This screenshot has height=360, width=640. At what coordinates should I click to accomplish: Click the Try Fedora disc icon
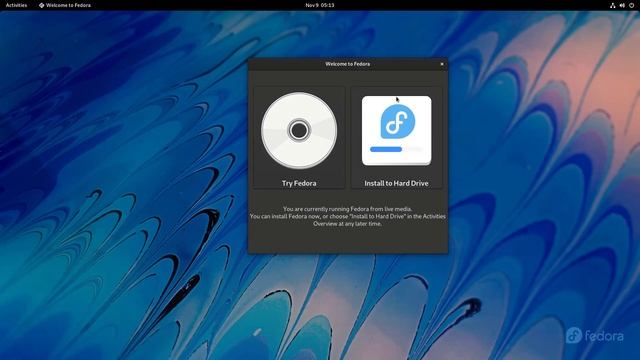299,131
